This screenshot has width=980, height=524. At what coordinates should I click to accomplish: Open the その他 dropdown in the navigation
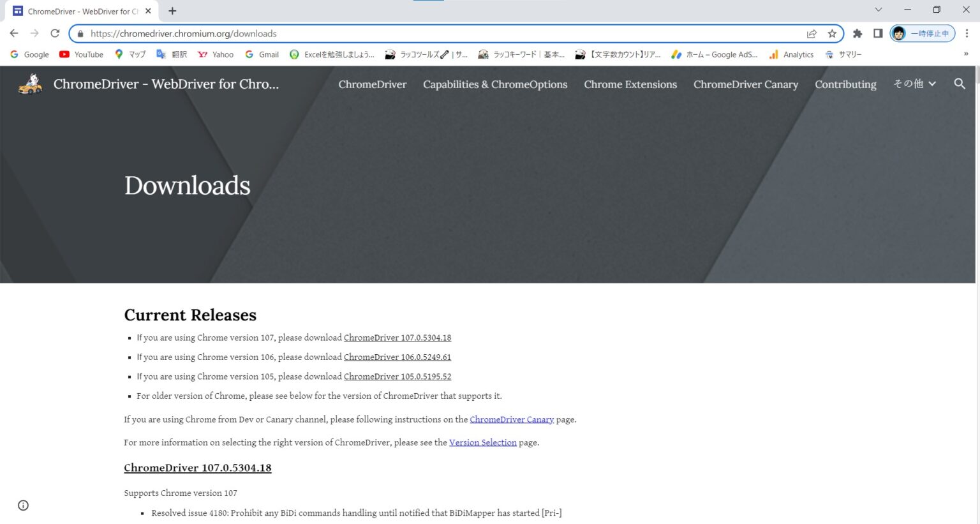click(914, 84)
